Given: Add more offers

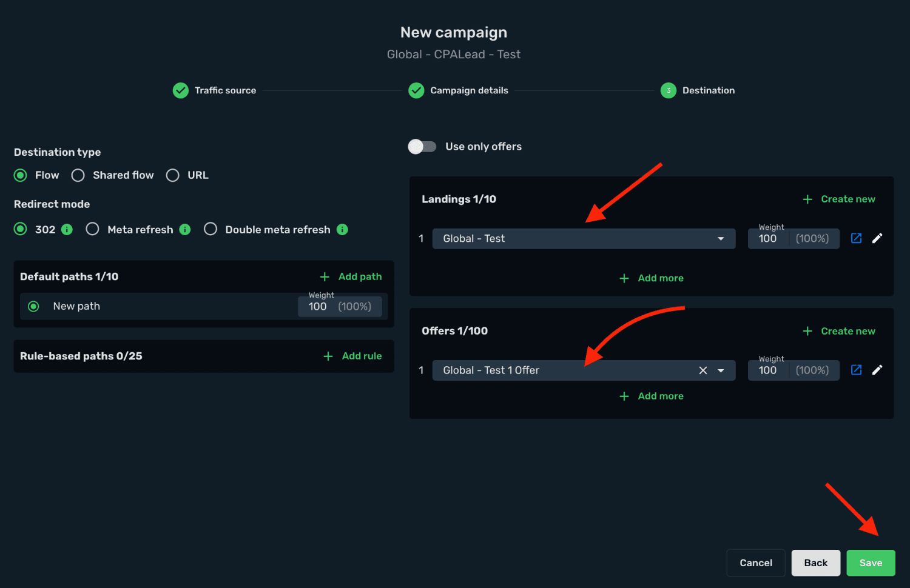Looking at the screenshot, I should (652, 396).
